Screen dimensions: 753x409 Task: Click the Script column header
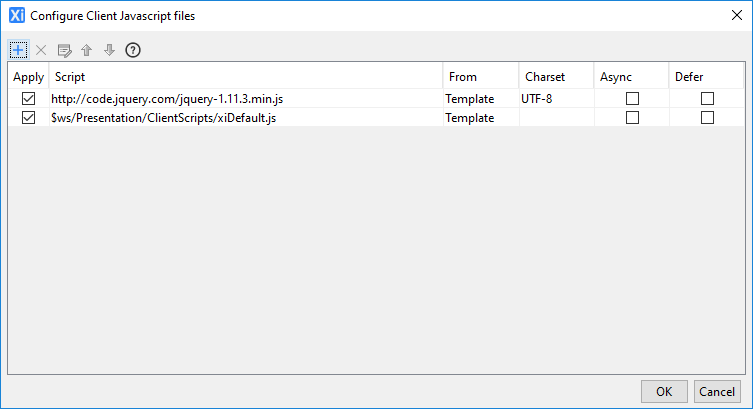(245, 76)
